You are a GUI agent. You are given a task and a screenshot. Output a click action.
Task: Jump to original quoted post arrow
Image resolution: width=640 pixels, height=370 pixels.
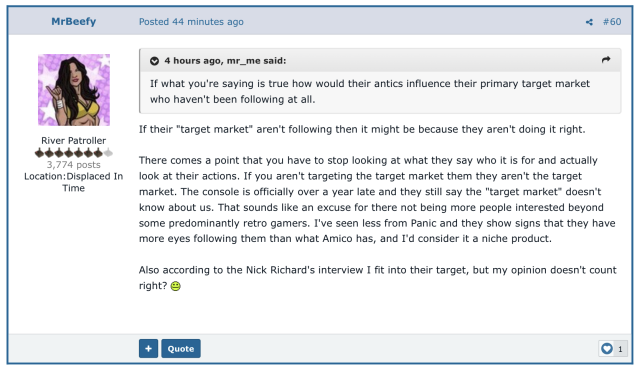[606, 60]
